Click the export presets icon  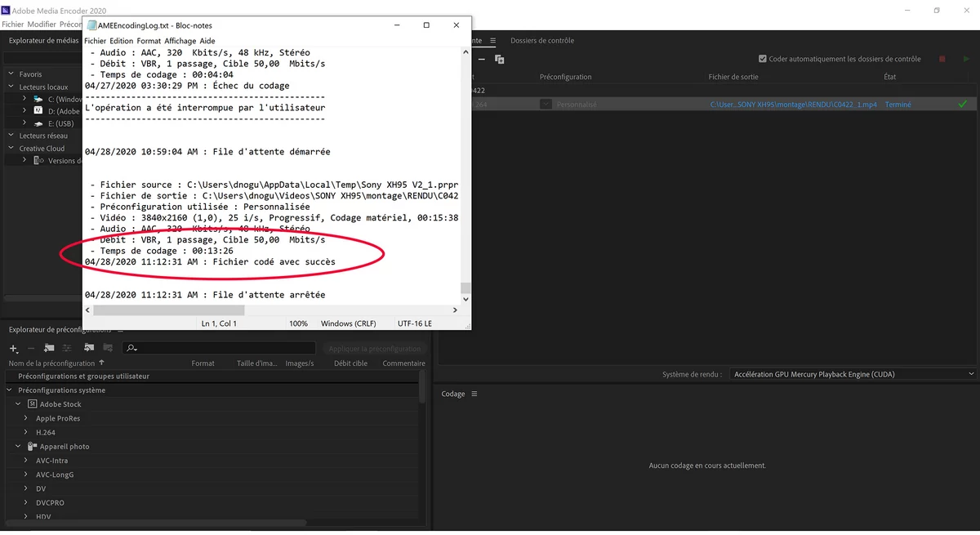[x=107, y=348]
